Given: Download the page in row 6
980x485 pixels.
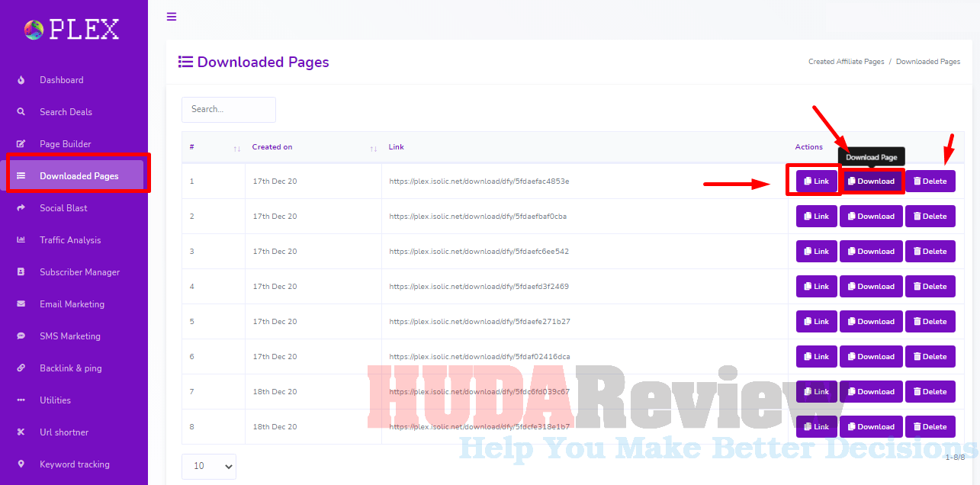Looking at the screenshot, I should tap(871, 357).
